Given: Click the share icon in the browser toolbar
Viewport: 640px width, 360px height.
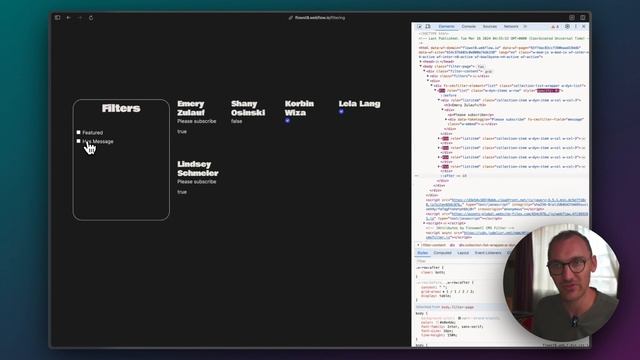Looking at the screenshot, I should [572, 18].
